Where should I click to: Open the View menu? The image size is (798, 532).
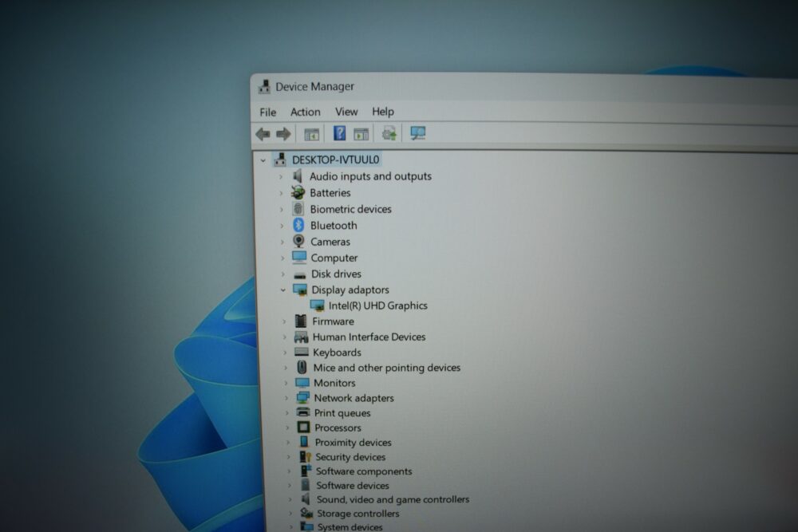346,112
